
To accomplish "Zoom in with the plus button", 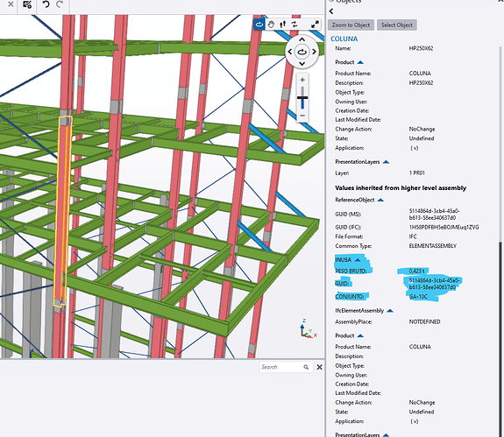I will (302, 80).
